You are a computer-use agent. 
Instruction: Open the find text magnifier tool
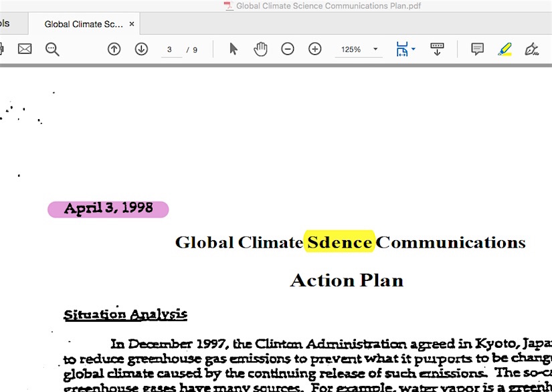52,49
